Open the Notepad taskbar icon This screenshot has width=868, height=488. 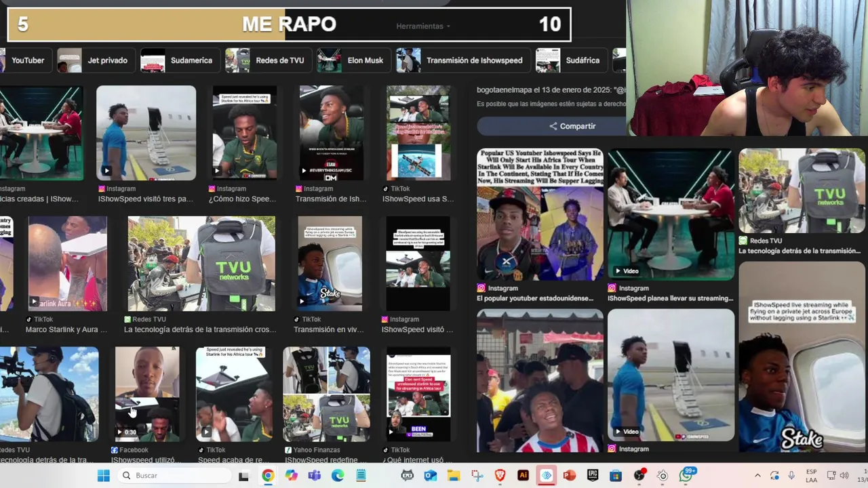361,475
